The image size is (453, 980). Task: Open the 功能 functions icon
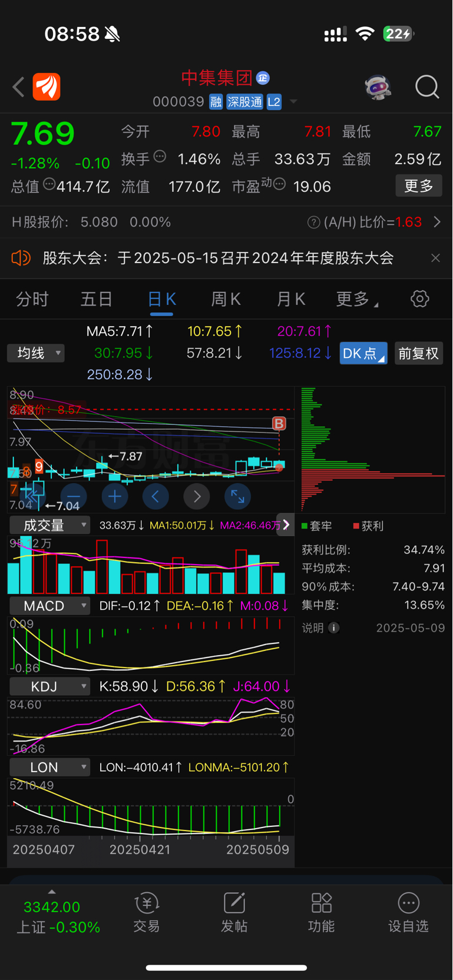(x=321, y=913)
